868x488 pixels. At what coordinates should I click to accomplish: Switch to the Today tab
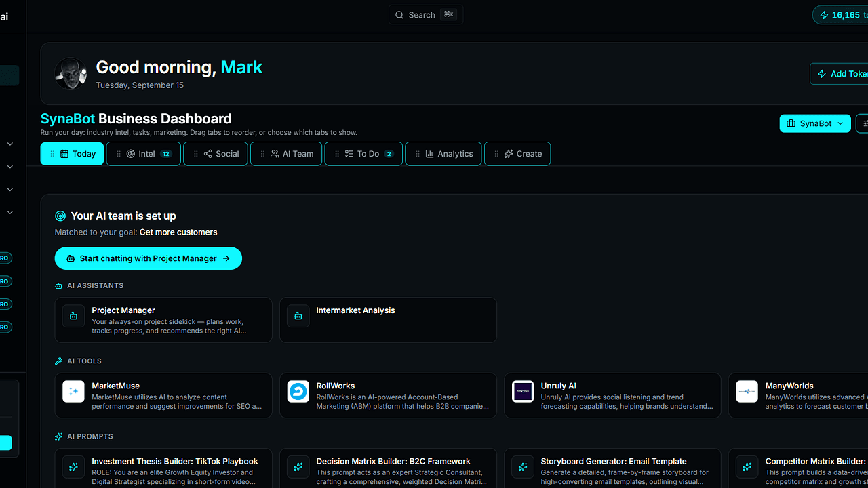pos(72,154)
